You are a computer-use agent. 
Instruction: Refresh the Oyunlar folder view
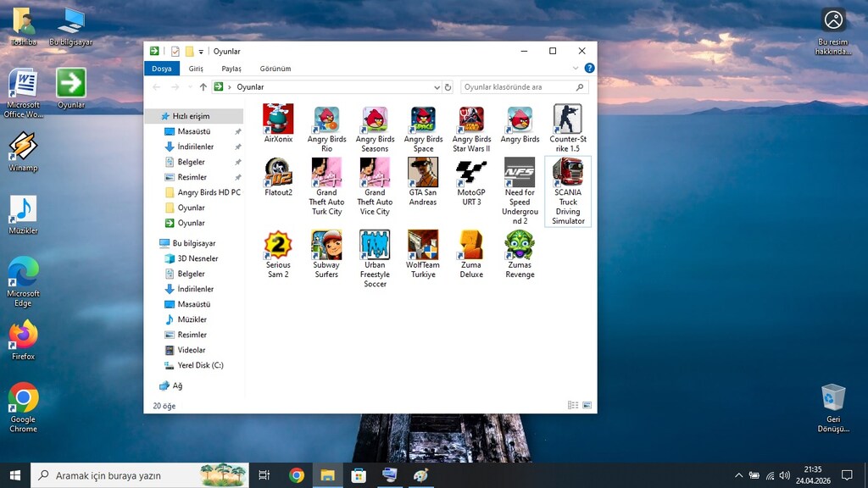pyautogui.click(x=448, y=87)
